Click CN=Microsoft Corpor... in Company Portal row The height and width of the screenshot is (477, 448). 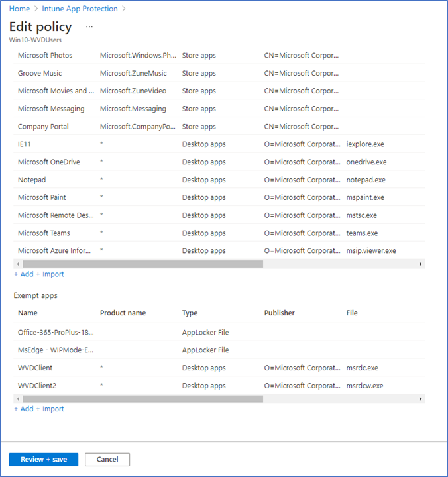pyautogui.click(x=302, y=127)
